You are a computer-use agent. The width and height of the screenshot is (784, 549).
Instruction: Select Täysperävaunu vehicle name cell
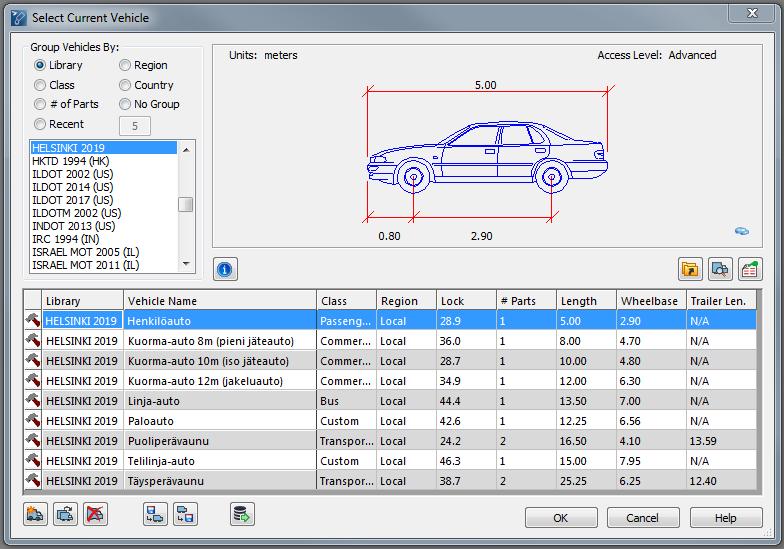tap(220, 480)
